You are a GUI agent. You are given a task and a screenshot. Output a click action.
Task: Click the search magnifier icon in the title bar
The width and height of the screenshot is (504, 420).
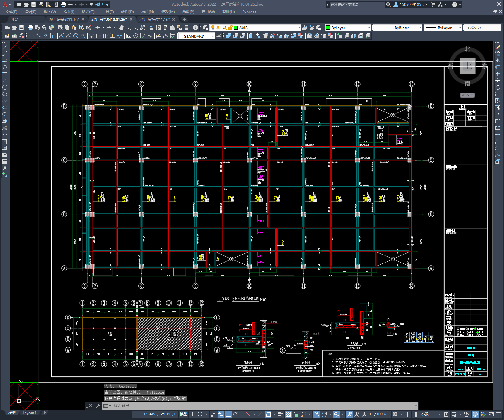pos(388,4)
